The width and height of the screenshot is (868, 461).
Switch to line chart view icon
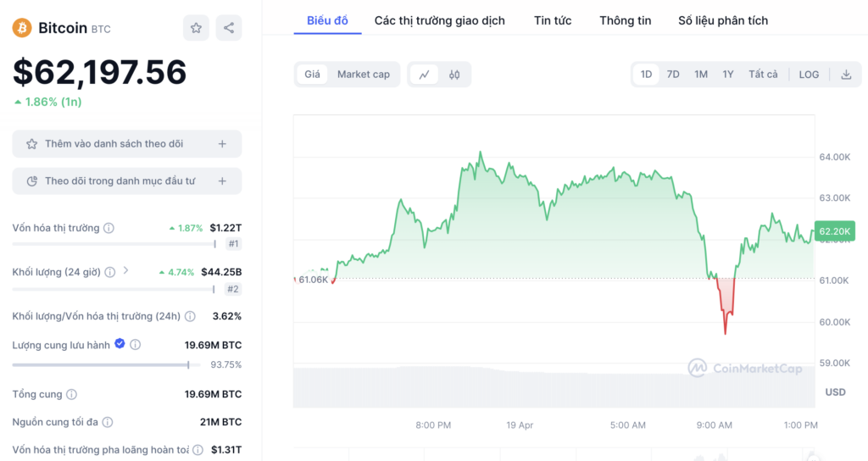(424, 75)
